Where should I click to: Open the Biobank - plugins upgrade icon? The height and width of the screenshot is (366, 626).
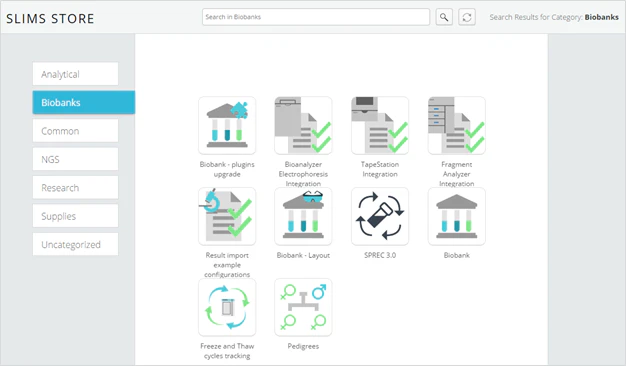tap(227, 125)
